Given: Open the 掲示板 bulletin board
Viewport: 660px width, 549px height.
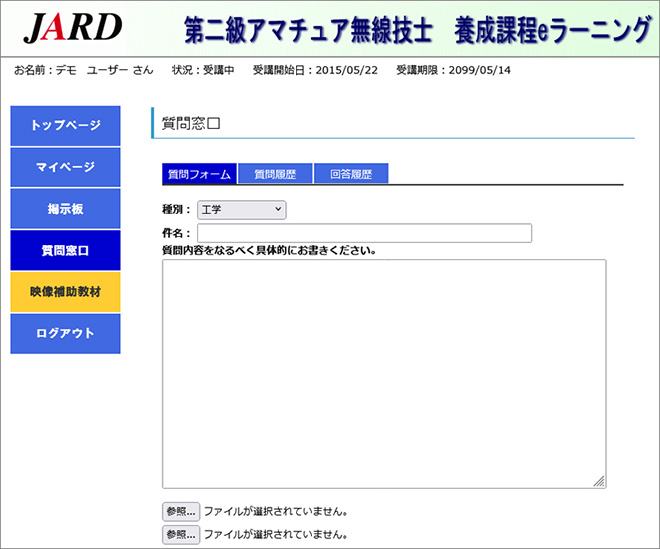Looking at the screenshot, I should click(x=65, y=208).
